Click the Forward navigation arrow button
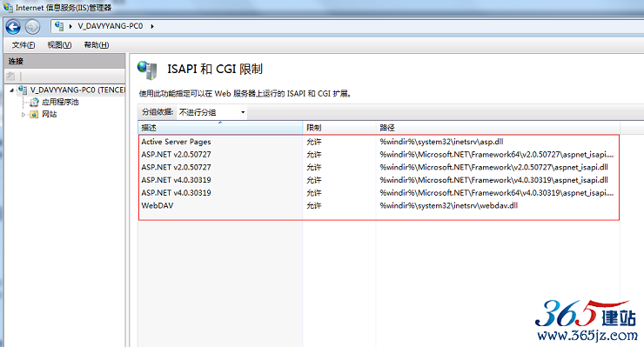Viewport: 644px width, 347px height. [x=32, y=27]
